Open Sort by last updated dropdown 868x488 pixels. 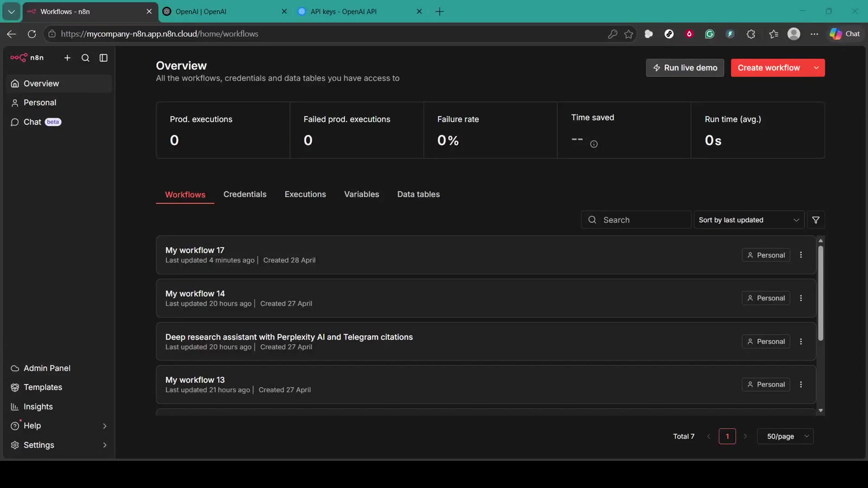click(x=749, y=220)
